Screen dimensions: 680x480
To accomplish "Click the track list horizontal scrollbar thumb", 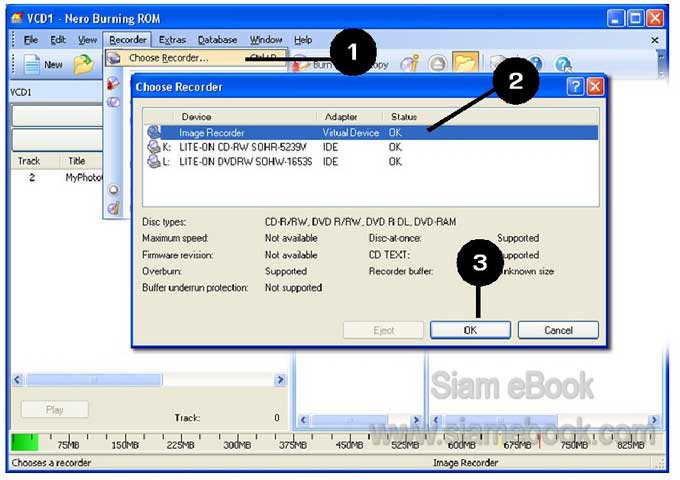I will click(x=94, y=380).
